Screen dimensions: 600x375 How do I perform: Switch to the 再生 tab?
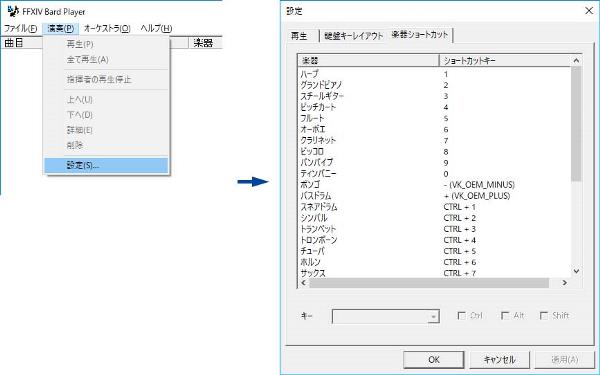coord(299,36)
